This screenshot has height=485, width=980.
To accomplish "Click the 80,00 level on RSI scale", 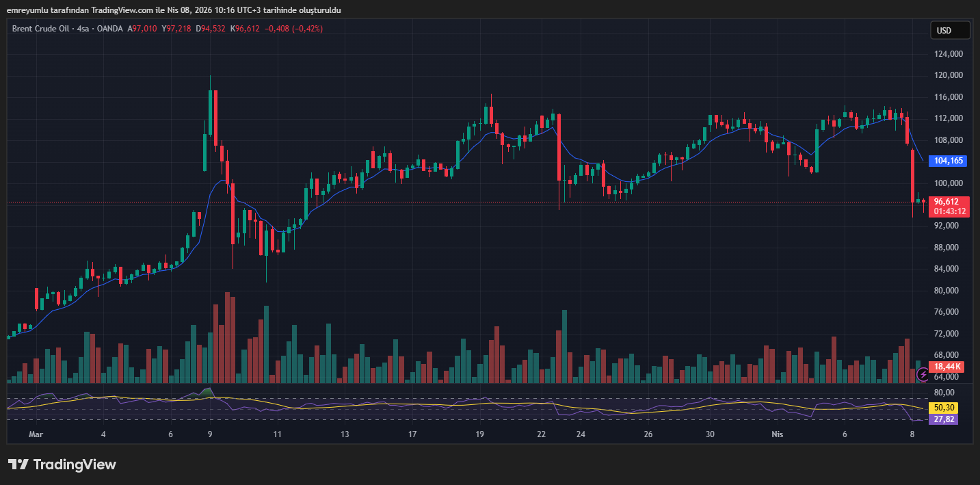I will tap(944, 393).
